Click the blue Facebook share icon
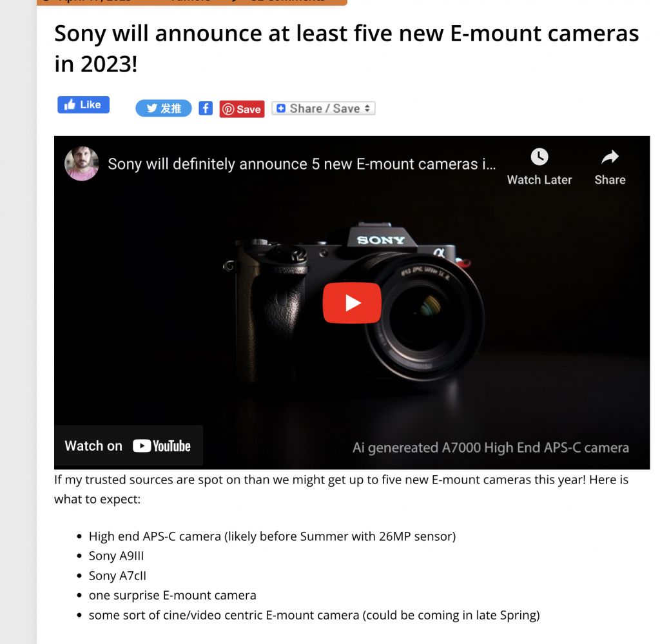Image resolution: width=660 pixels, height=644 pixels. pyautogui.click(x=206, y=108)
